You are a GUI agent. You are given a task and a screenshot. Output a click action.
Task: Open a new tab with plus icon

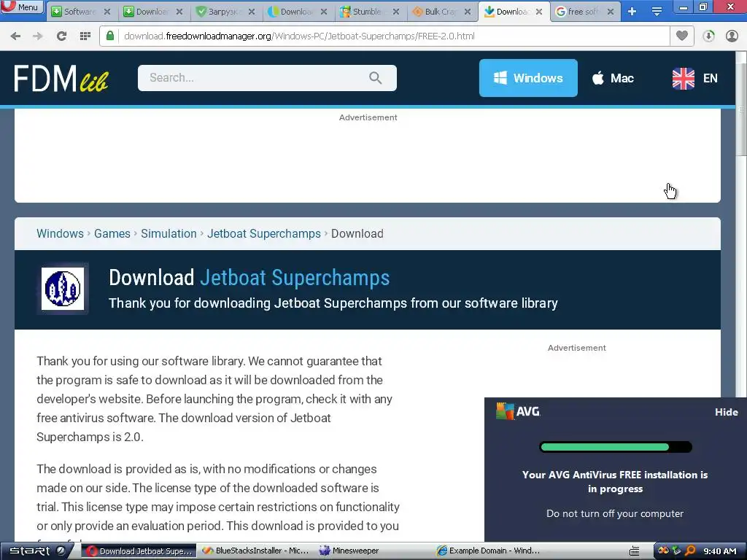[632, 12]
